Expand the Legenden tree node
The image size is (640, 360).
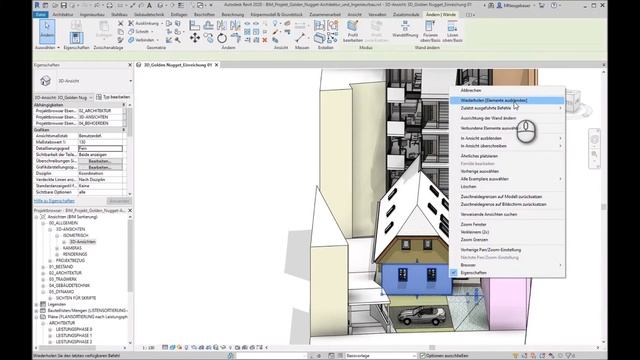(x=36, y=304)
